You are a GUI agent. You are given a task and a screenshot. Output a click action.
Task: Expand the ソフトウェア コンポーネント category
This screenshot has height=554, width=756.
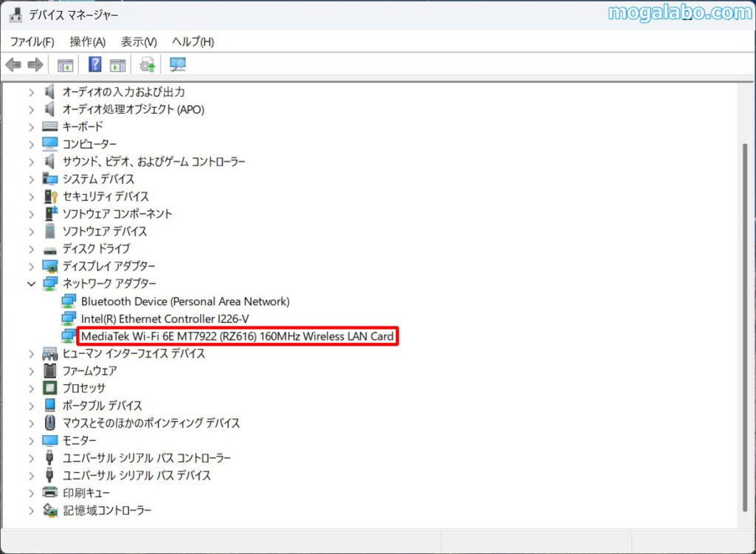pyautogui.click(x=31, y=213)
